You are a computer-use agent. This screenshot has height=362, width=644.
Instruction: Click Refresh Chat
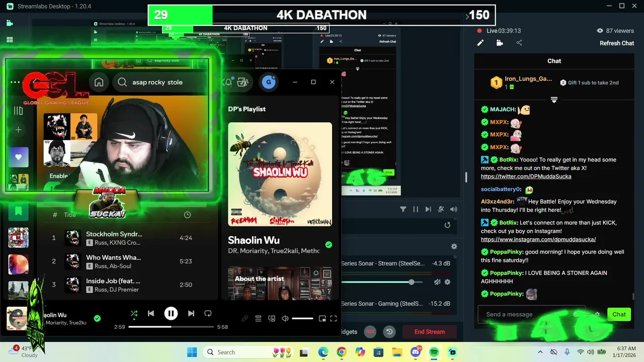click(x=617, y=43)
